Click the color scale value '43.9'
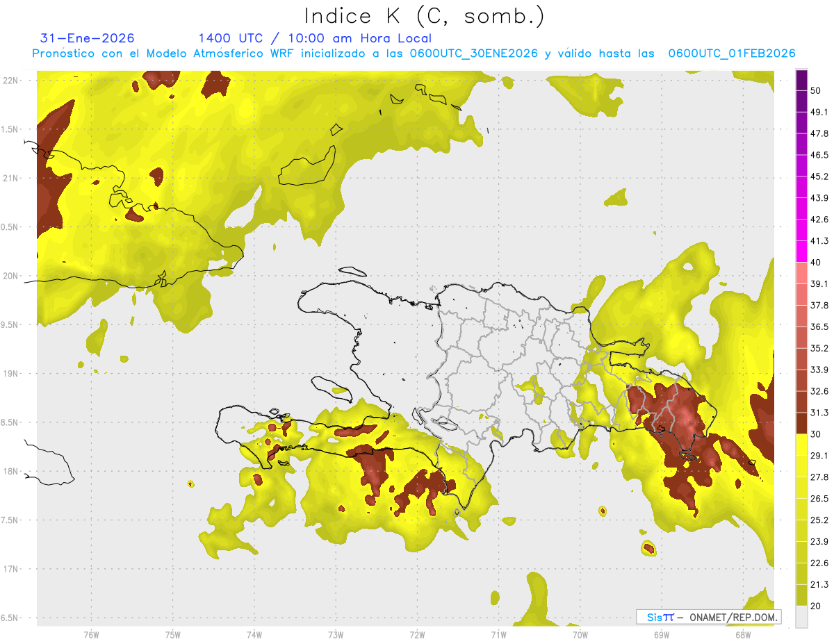This screenshot has width=834, height=644. coord(820,198)
